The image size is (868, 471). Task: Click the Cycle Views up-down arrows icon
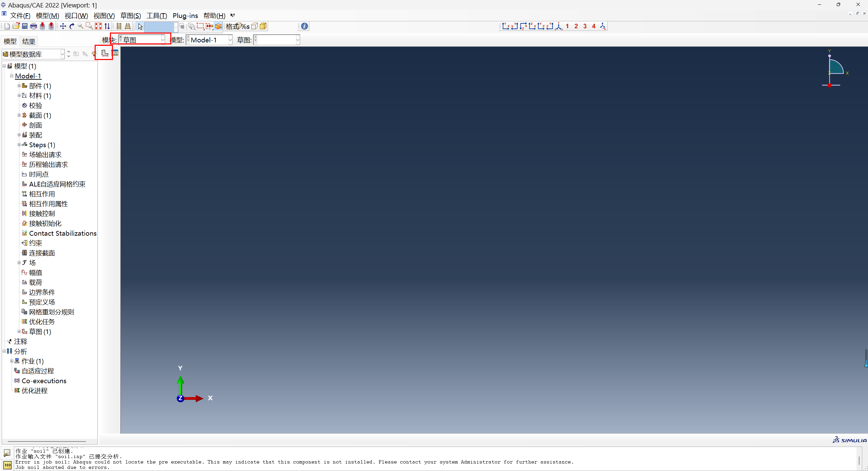[107, 26]
